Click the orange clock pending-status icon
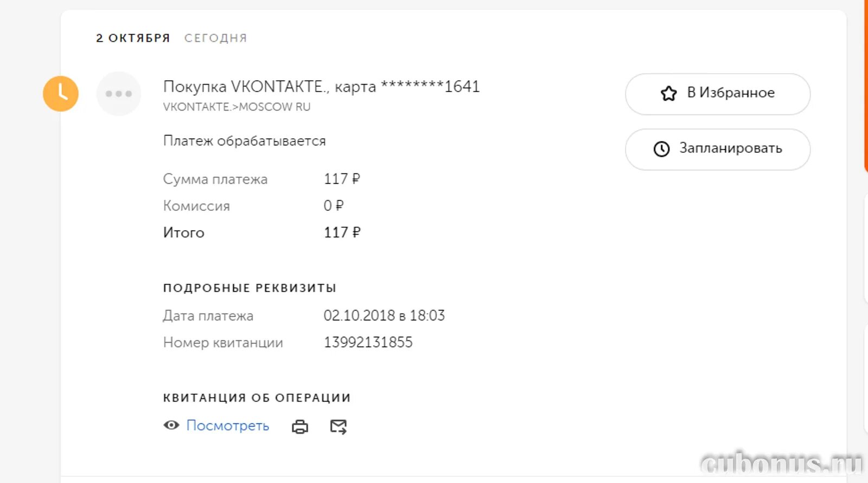This screenshot has height=483, width=868. point(61,94)
